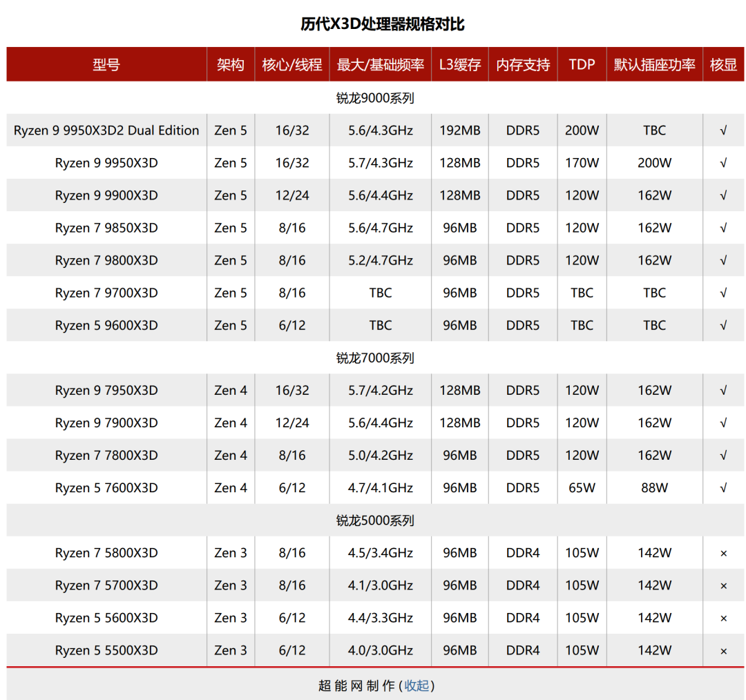This screenshot has height=700, width=746.
Task: Click the 5.2/4.7GHz frequency cell
Action: [x=381, y=260]
